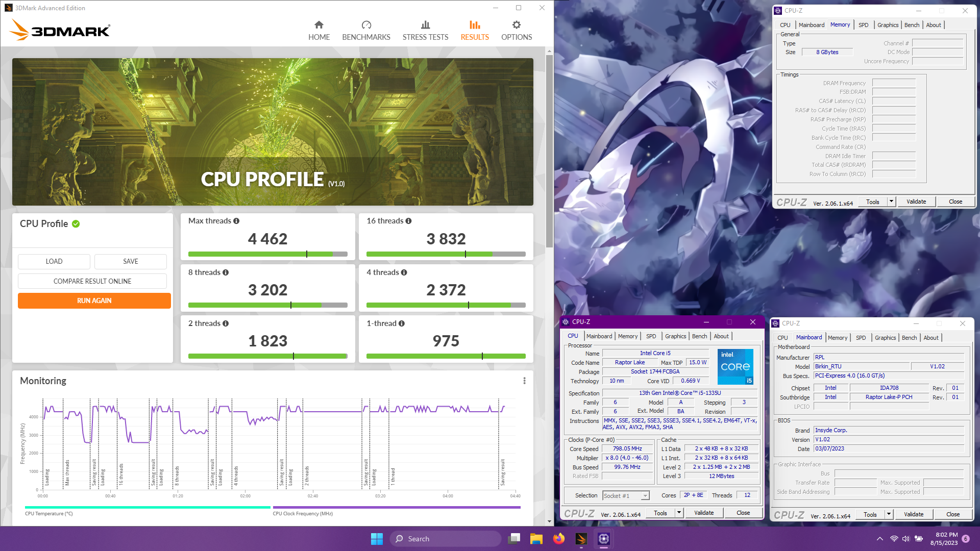
Task: Click the CPU Temperature legend bar
Action: pos(148,508)
